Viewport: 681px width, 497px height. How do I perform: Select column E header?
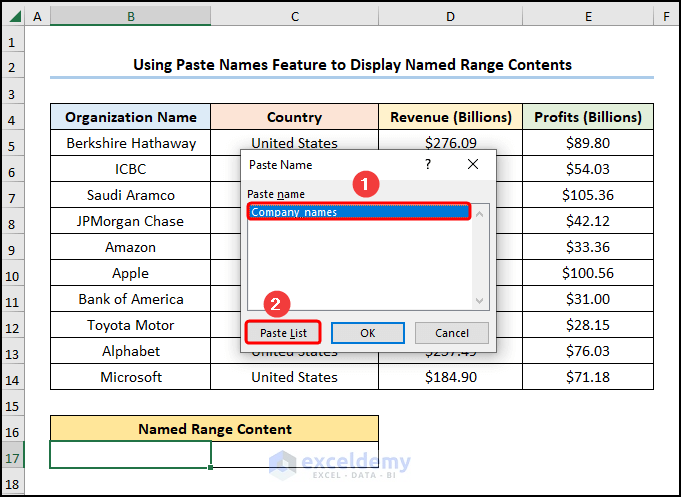point(588,17)
